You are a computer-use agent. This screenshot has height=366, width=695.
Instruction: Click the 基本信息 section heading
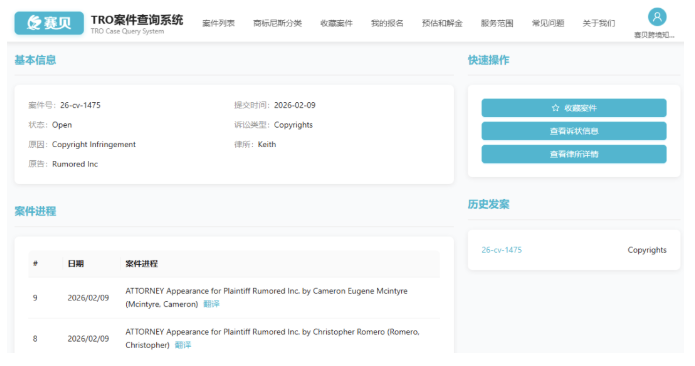click(35, 60)
